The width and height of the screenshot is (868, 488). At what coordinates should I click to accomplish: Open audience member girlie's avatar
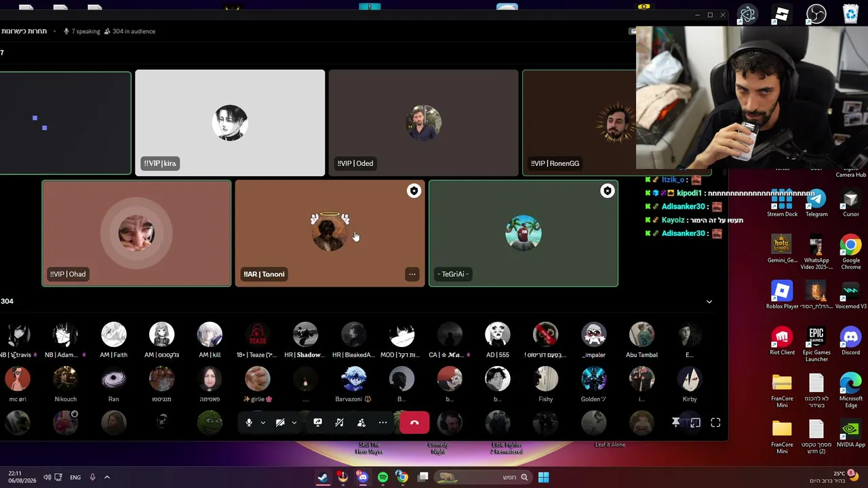(x=258, y=379)
